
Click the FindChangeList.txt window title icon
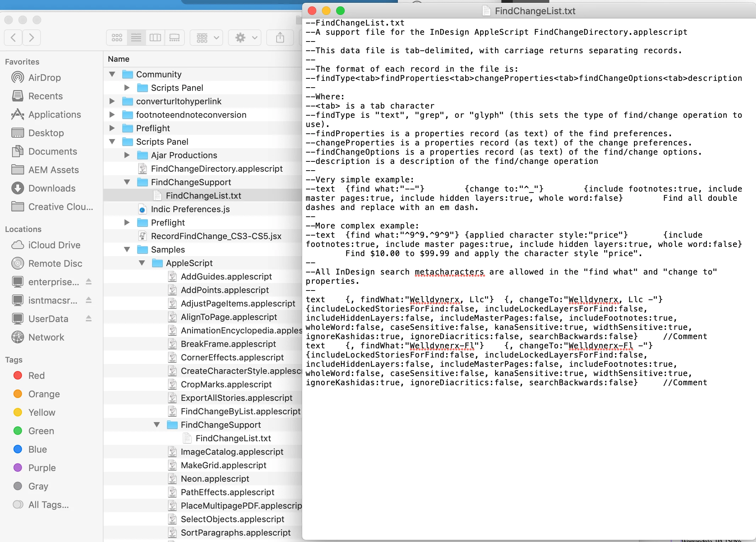[x=487, y=11]
